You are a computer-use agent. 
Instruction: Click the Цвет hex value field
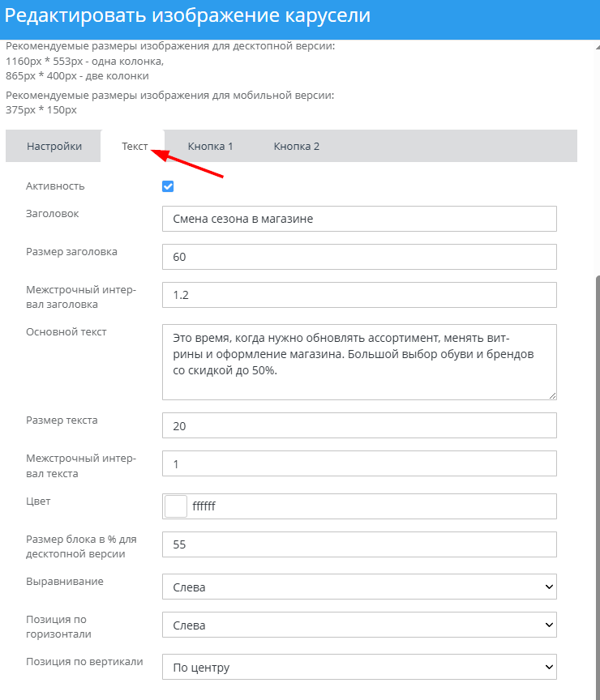371,506
